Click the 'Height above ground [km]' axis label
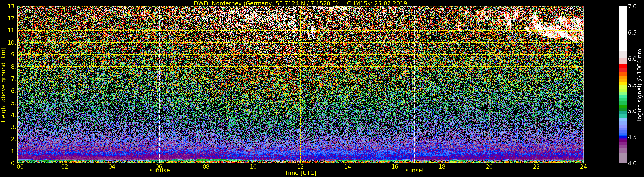This screenshot has height=177, width=644. (x=3, y=85)
